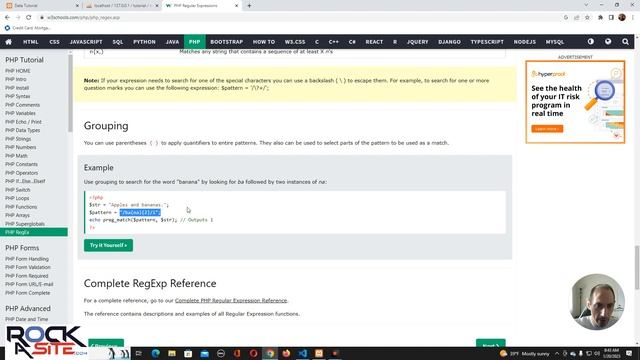Screen dimensions: 640x360
Task: Open Chrome extensions puzzle icon
Action: [x=600, y=18]
